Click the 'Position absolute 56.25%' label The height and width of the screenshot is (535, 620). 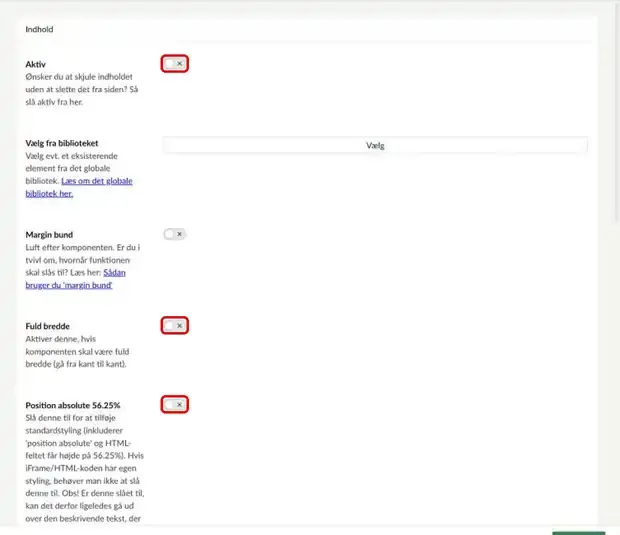(73, 405)
